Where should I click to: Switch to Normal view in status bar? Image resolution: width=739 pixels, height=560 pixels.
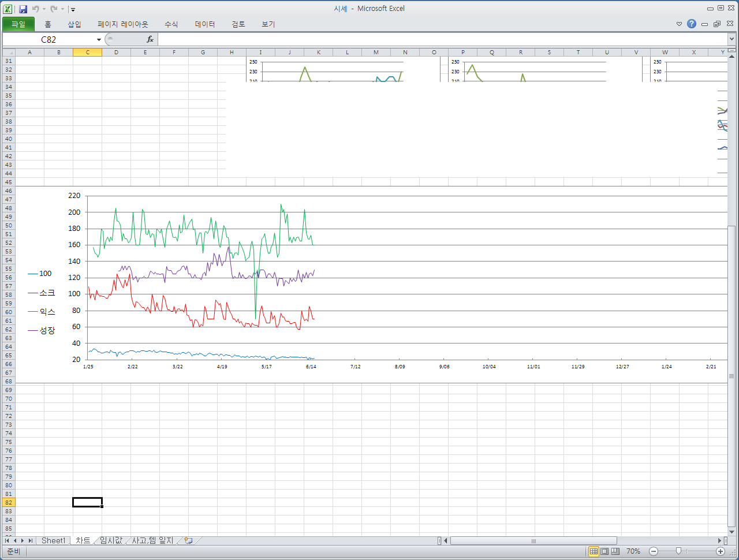coord(594,551)
